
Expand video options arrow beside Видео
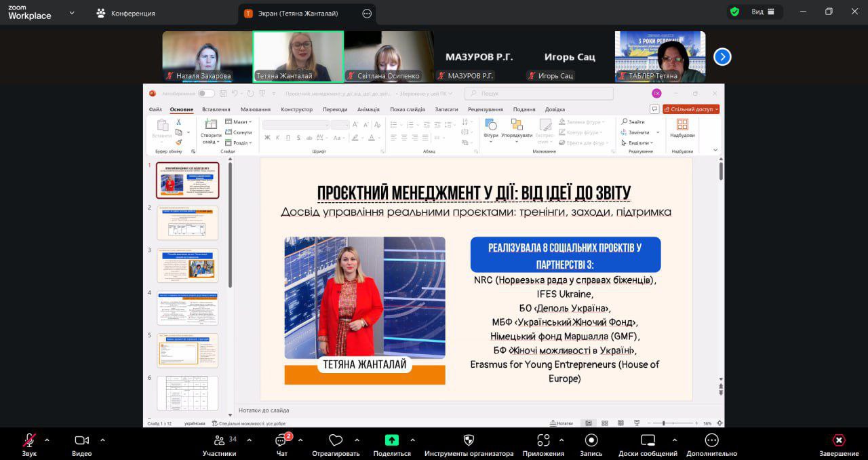click(102, 440)
